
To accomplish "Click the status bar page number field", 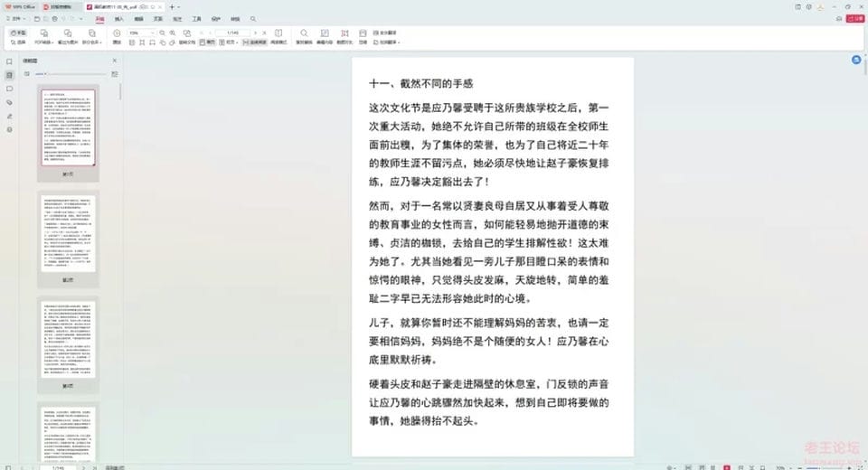I will point(58,467).
